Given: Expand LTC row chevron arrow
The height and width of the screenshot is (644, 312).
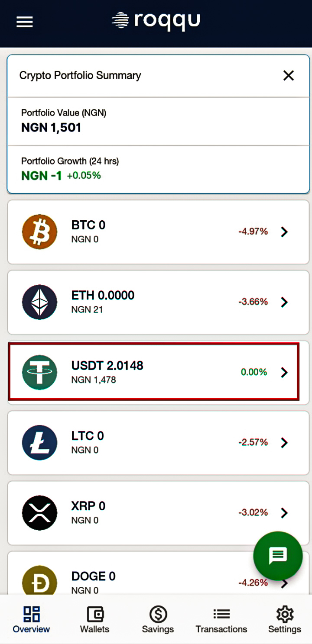Looking at the screenshot, I should (284, 442).
